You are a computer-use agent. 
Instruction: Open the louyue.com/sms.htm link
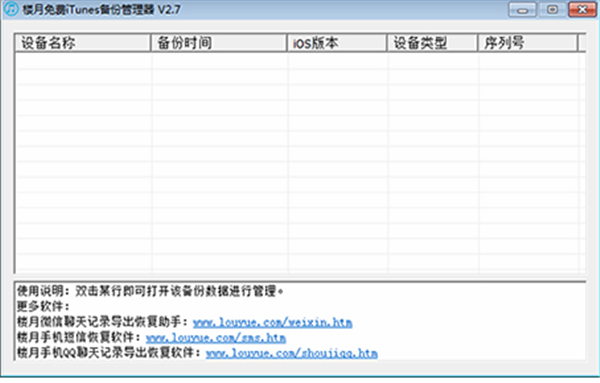click(216, 338)
